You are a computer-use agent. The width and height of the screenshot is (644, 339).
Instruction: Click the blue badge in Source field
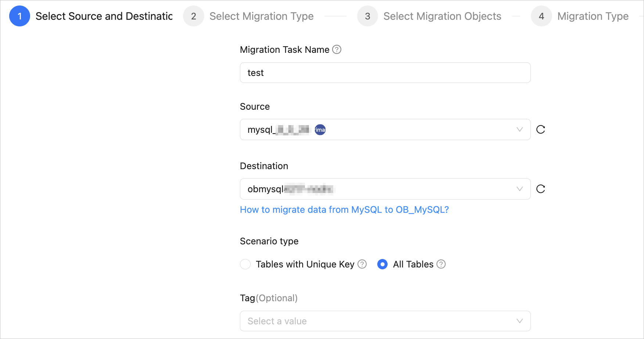320,130
